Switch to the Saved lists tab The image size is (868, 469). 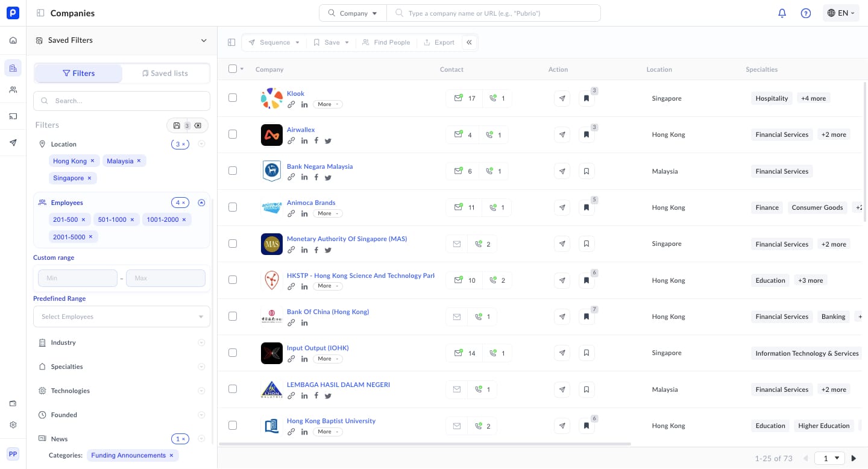click(x=165, y=74)
